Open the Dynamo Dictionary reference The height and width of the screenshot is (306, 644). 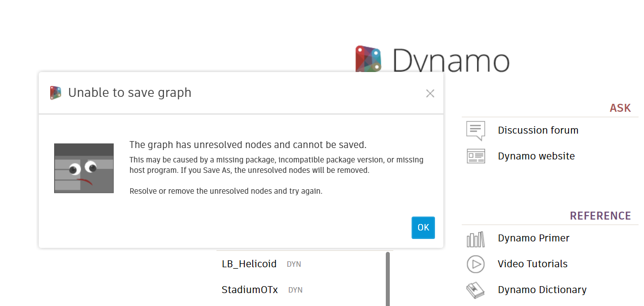click(x=542, y=290)
